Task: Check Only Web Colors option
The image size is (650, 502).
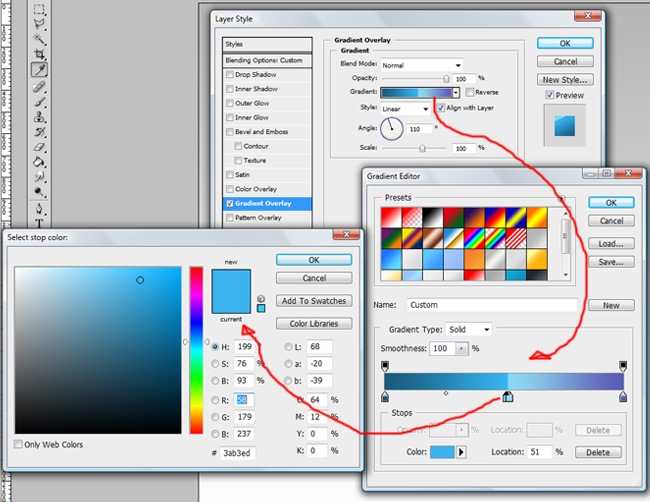Action: (19, 444)
